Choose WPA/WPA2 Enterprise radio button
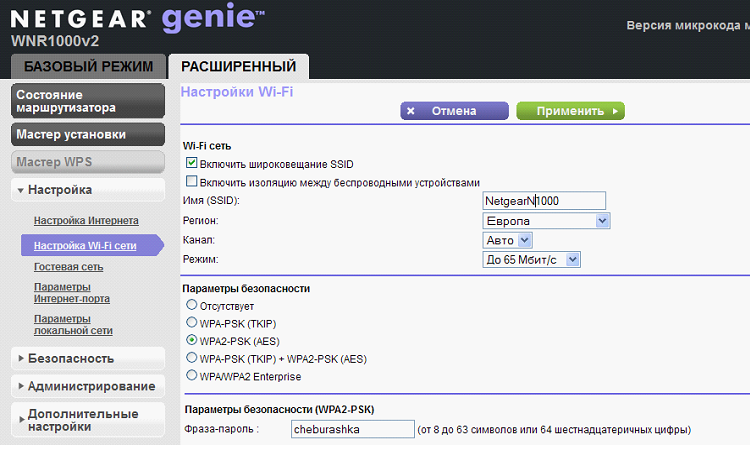Screen dimensions: 750x464 [191, 376]
